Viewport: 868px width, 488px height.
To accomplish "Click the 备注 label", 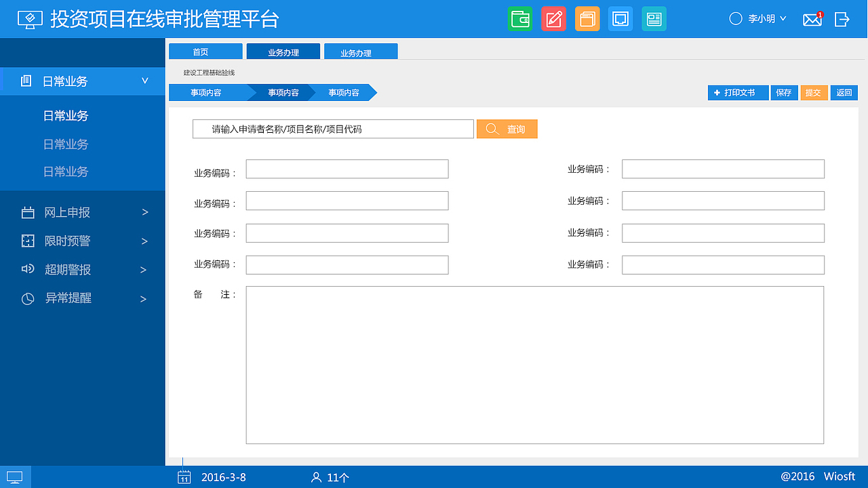I will (214, 295).
